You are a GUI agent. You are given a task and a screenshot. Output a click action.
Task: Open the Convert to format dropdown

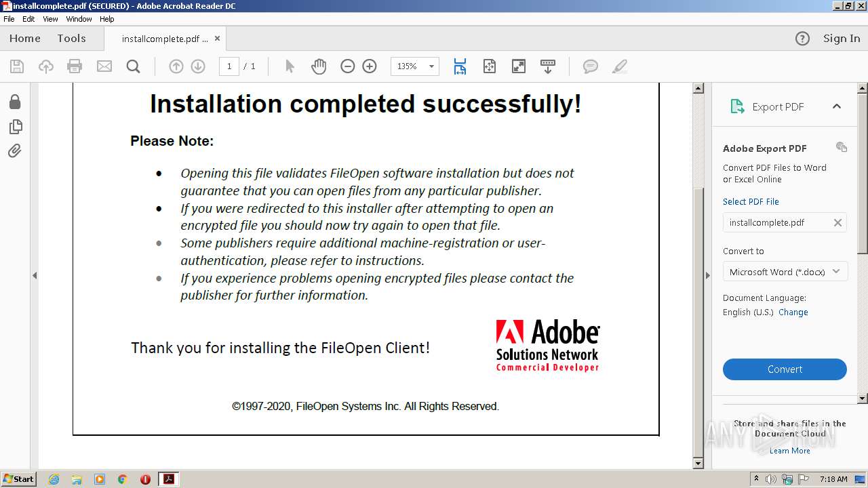point(785,272)
